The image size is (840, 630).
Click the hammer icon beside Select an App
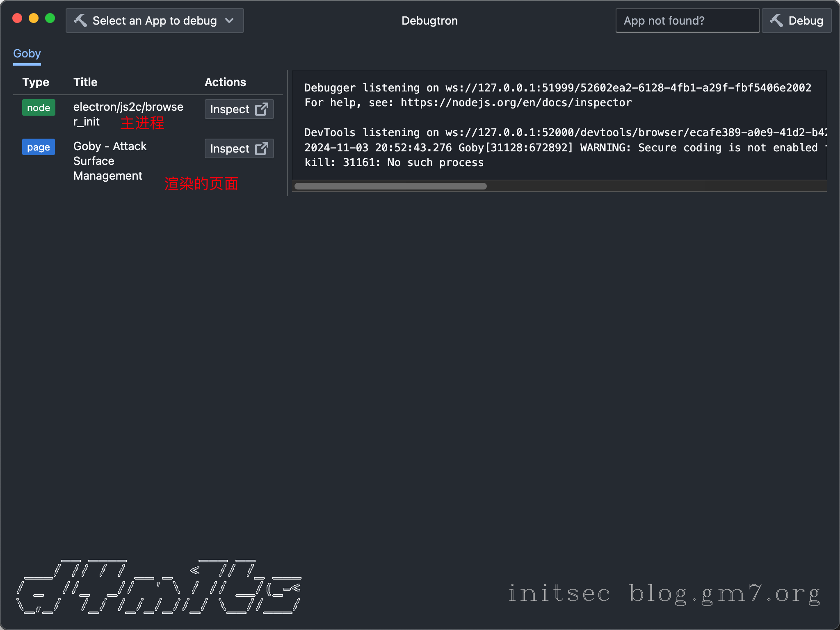pyautogui.click(x=80, y=21)
